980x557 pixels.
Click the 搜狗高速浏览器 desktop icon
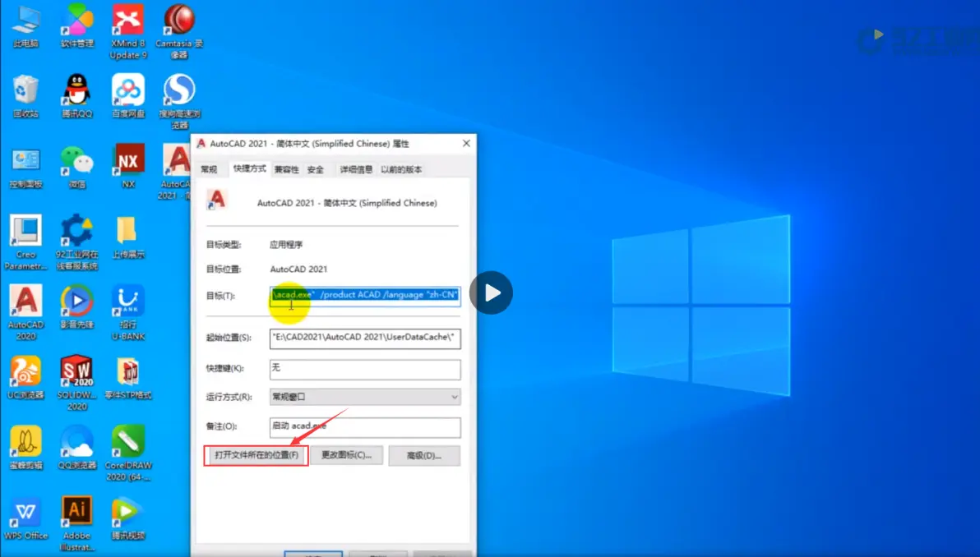pyautogui.click(x=179, y=102)
